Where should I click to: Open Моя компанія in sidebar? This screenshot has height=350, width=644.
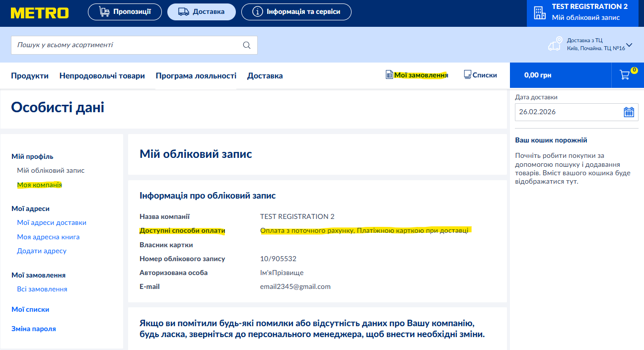tap(39, 185)
